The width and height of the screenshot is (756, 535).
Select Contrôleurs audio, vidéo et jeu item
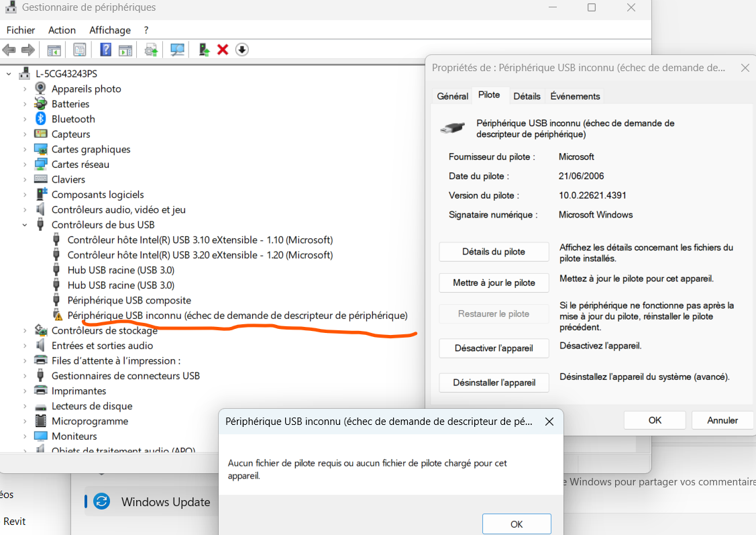118,209
